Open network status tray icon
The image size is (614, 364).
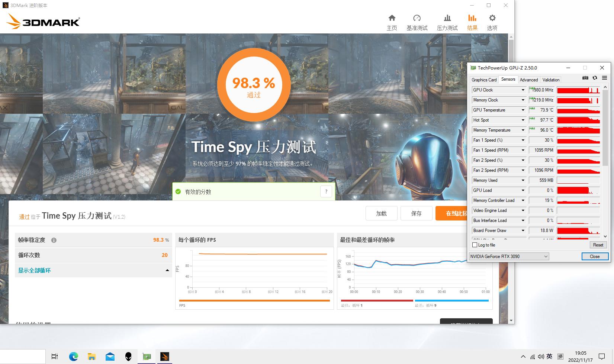pos(533,357)
